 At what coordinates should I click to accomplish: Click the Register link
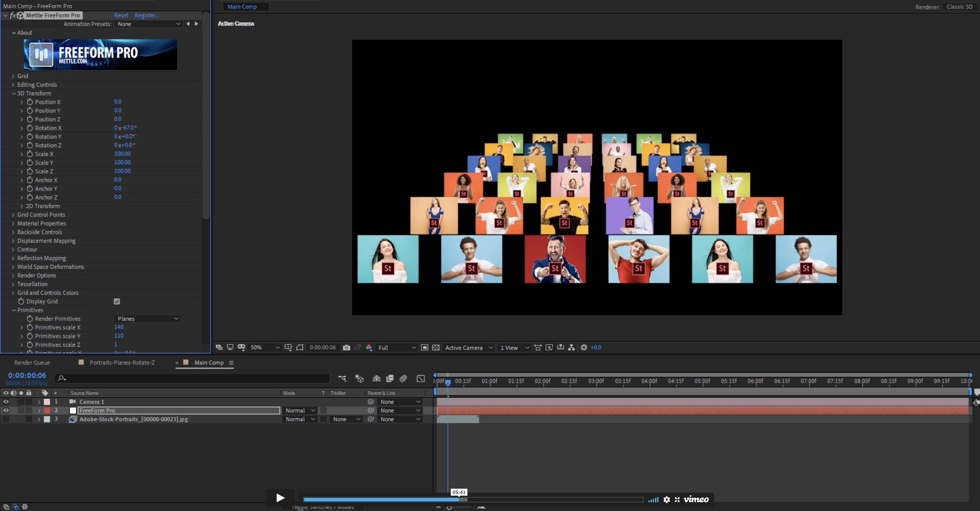click(x=147, y=15)
